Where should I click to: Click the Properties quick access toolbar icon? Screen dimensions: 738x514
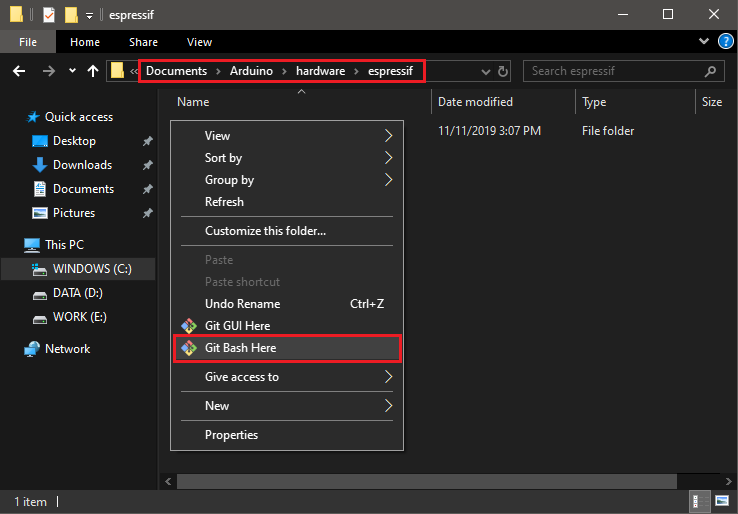49,15
